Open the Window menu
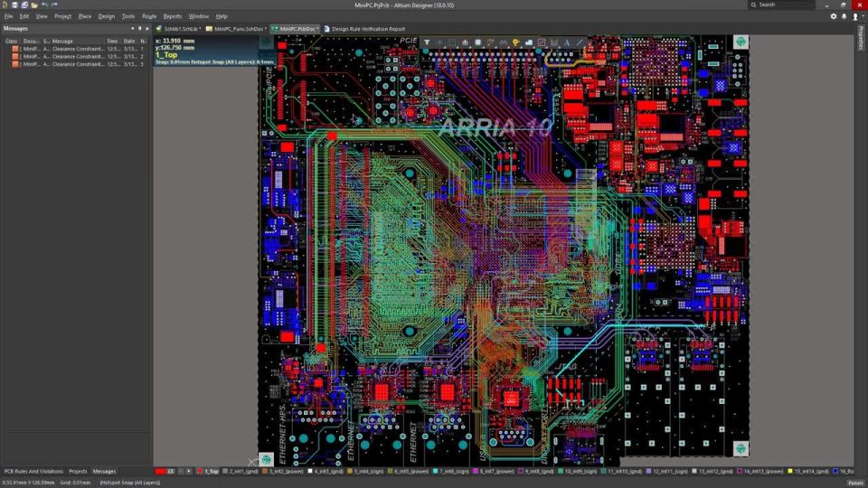Image resolution: width=868 pixels, height=488 pixels. pos(198,16)
